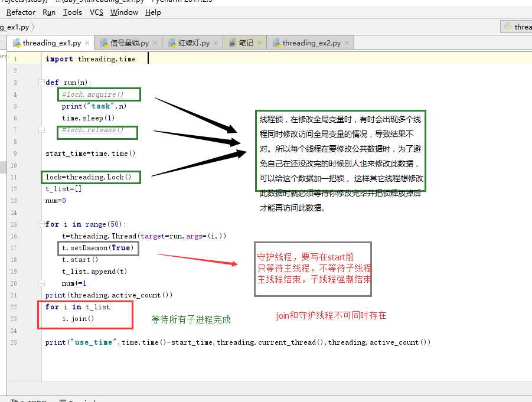Click the text file icon on 笔记 tab
The height and width of the screenshot is (402, 532).
pos(233,43)
